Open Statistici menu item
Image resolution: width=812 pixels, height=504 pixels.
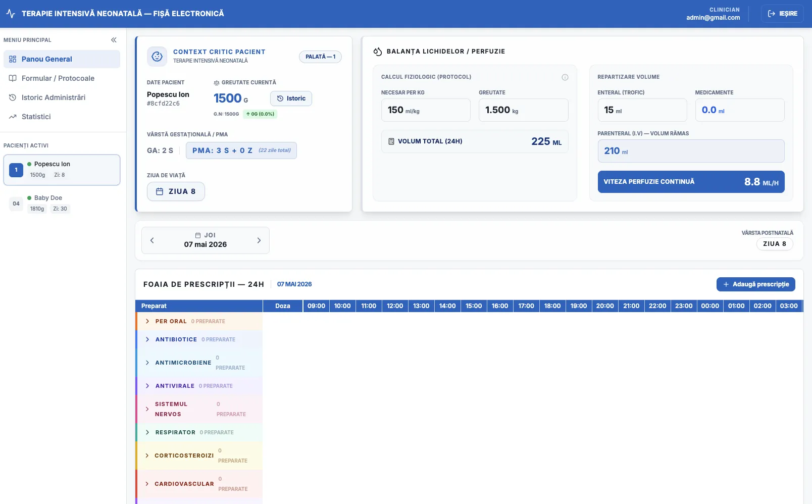[x=62, y=117]
